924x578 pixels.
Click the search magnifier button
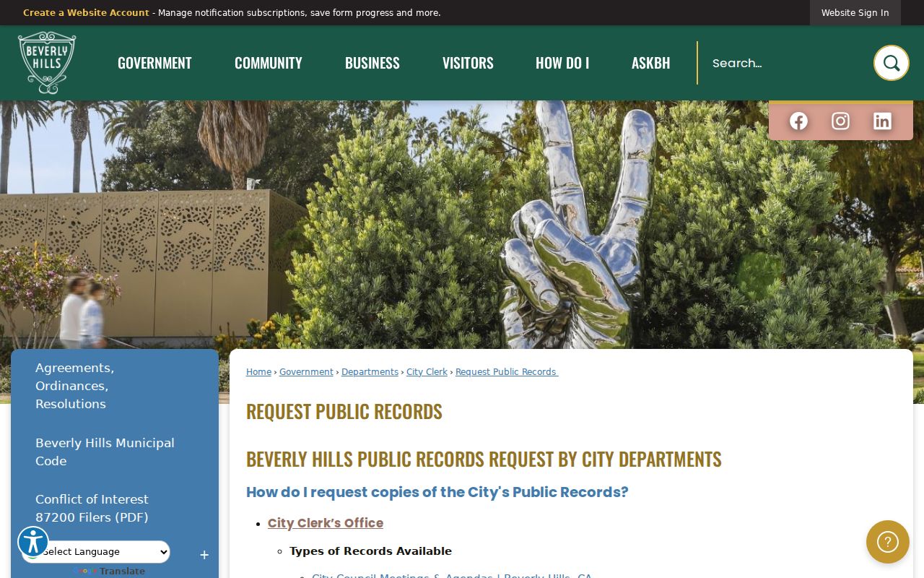click(x=892, y=63)
